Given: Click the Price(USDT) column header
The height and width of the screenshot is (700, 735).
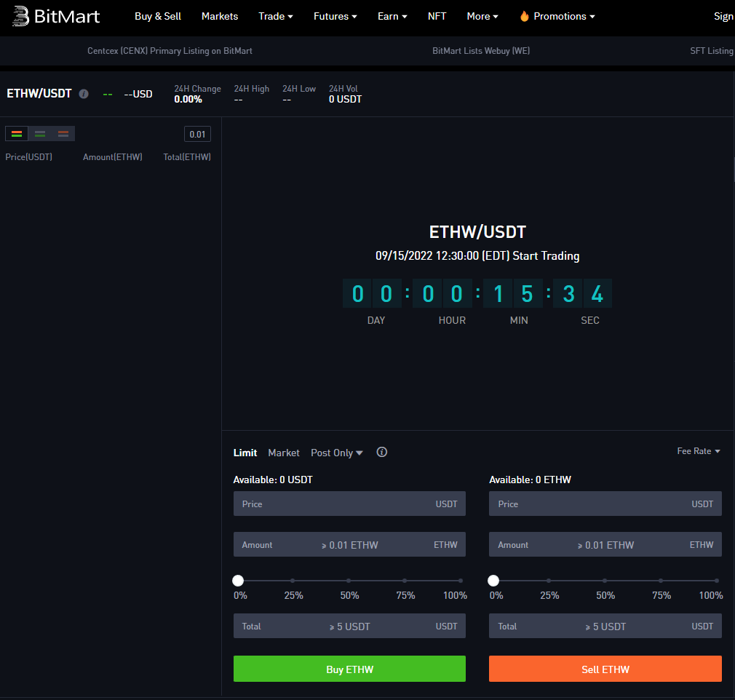Looking at the screenshot, I should [x=28, y=157].
